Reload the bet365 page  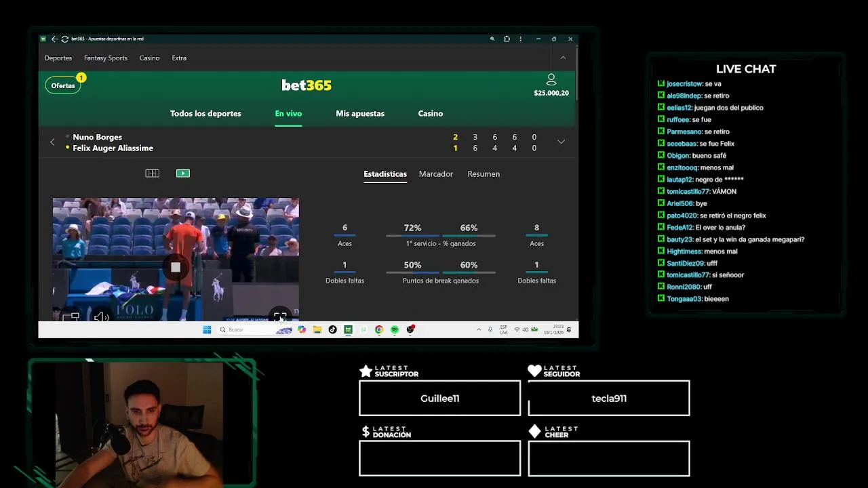pos(64,39)
